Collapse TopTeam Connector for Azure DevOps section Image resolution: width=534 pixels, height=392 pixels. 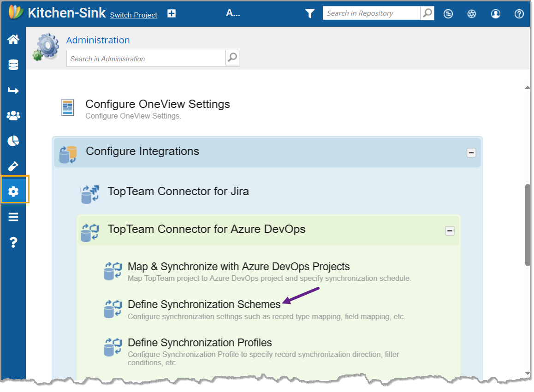tap(449, 231)
